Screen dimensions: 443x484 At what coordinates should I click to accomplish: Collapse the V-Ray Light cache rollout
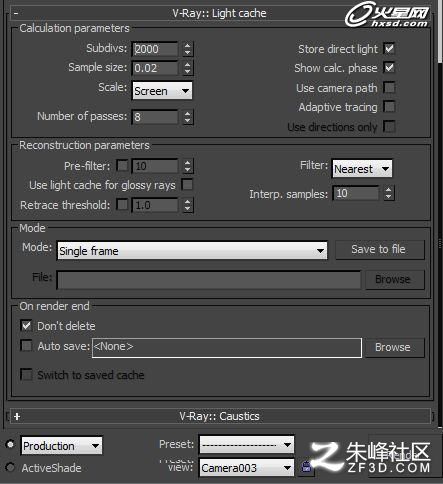(16, 13)
